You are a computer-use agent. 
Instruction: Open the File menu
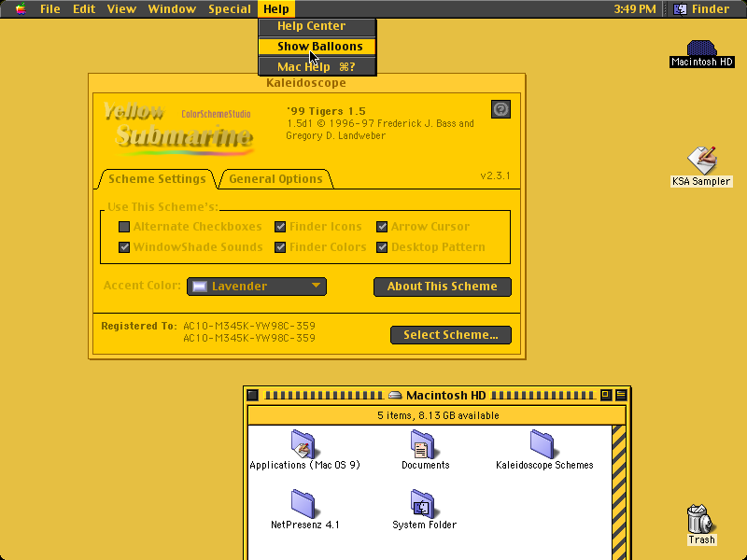50,9
